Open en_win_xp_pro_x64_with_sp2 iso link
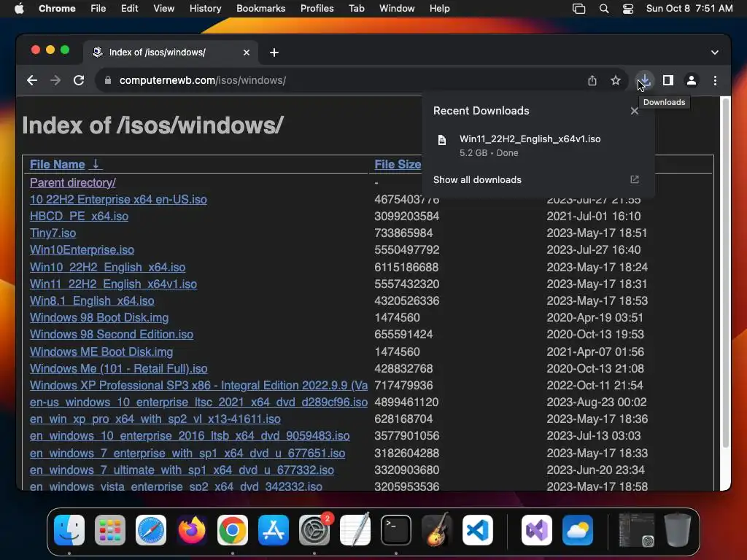Screen dimensions: 747x560 155,419
